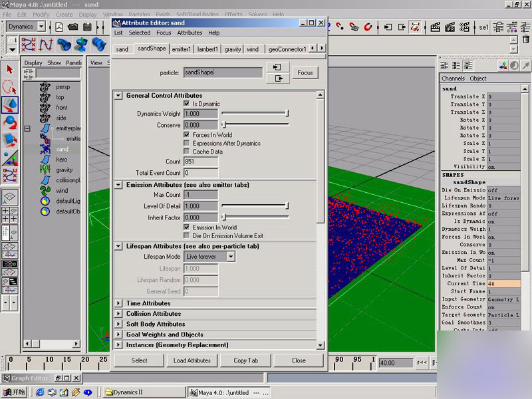
Task: Select the gravity field in outliner
Action: (64, 170)
